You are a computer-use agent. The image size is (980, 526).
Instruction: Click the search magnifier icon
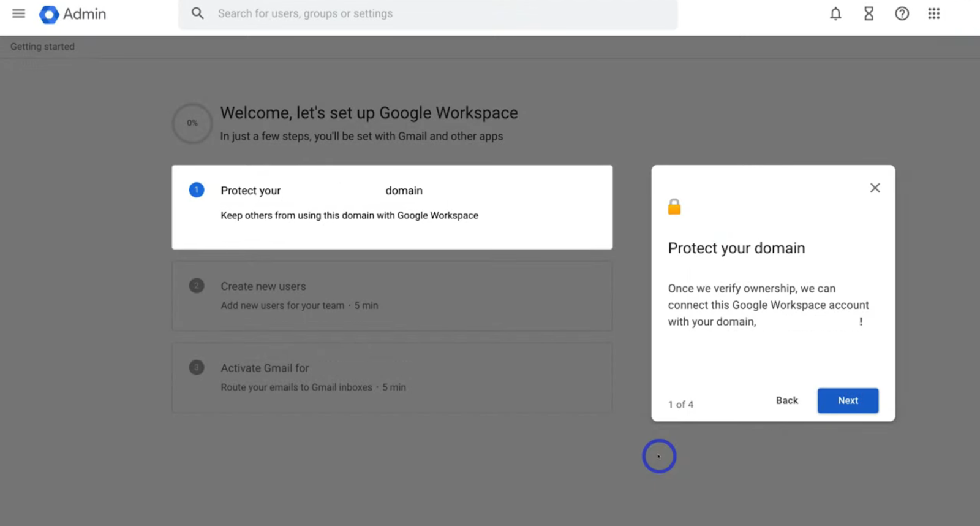pyautogui.click(x=197, y=13)
